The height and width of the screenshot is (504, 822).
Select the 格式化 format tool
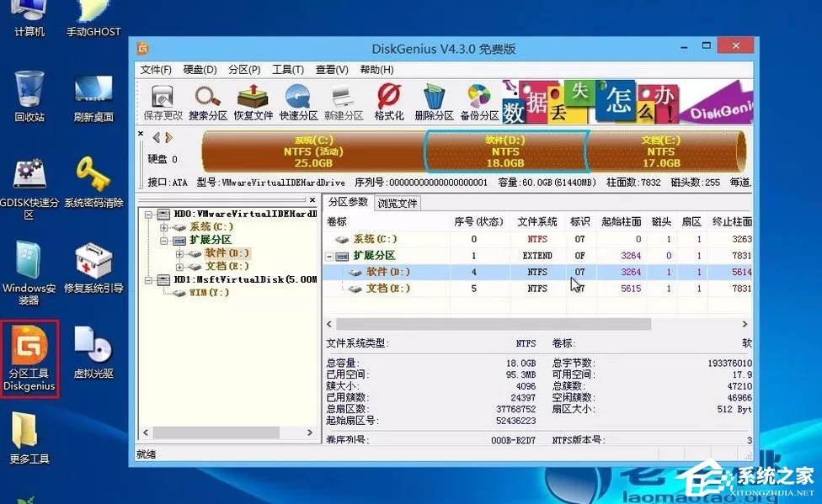click(389, 103)
